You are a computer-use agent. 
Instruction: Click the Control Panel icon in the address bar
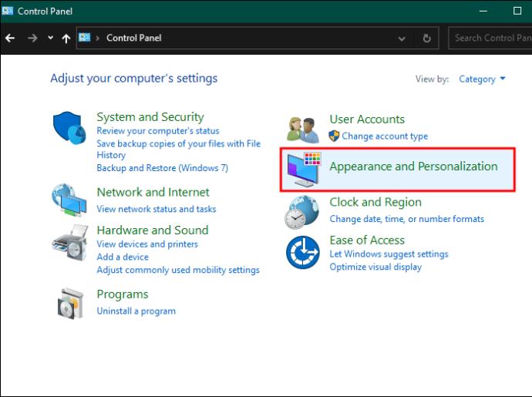[85, 37]
